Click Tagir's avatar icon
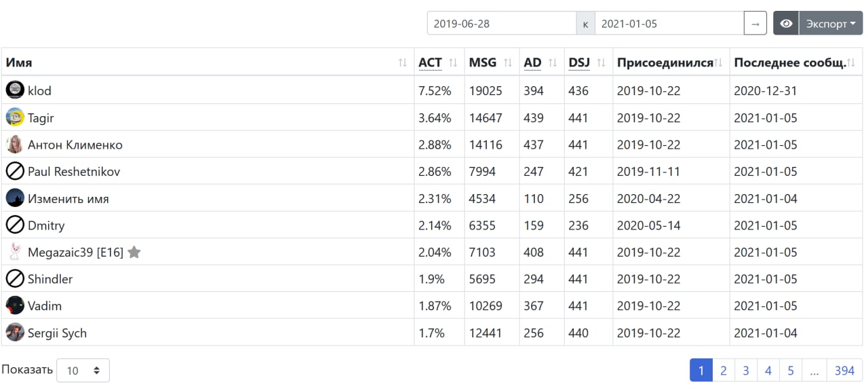Screen dimensions: 868x389 coord(15,117)
